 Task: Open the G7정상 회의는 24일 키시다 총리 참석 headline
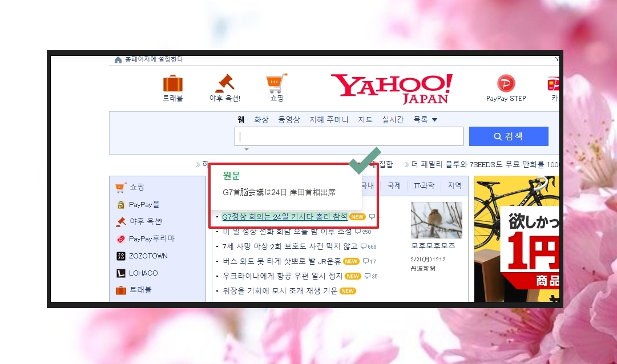[x=285, y=217]
